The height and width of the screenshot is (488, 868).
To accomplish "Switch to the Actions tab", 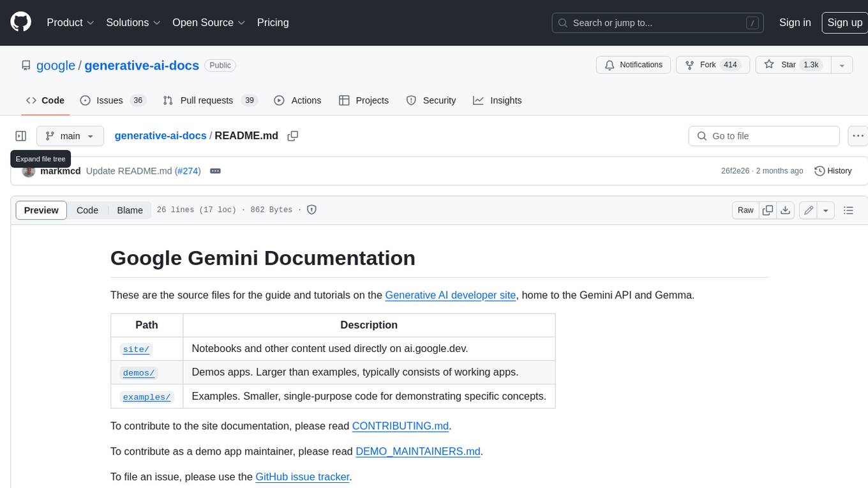I will pyautogui.click(x=297, y=100).
